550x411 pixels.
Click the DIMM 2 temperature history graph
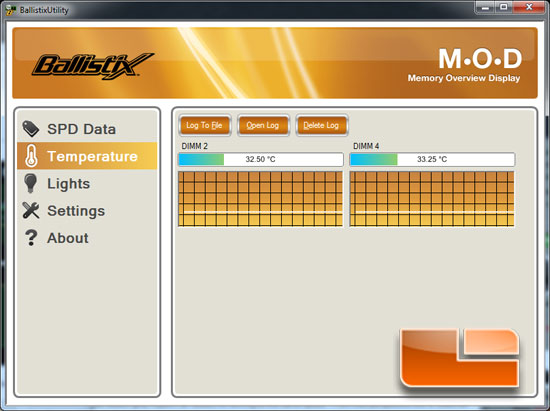click(261, 199)
